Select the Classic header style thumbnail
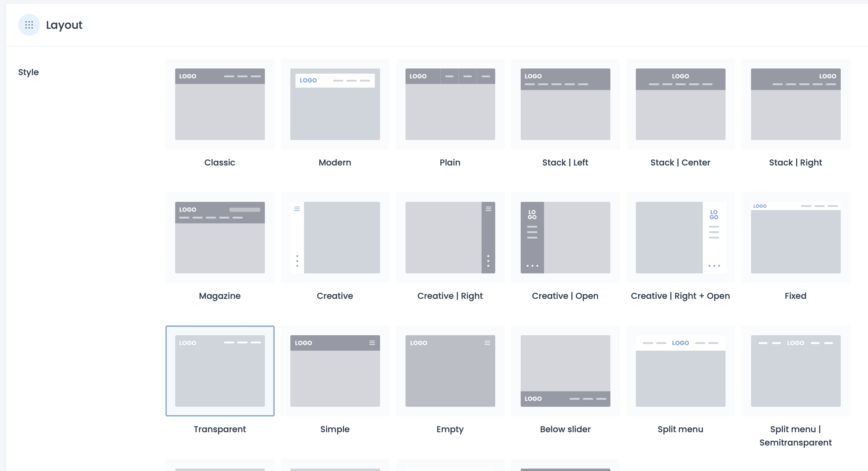The image size is (868, 471). [x=220, y=104]
